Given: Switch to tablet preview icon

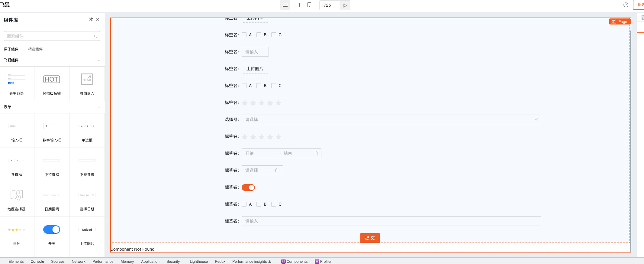Looking at the screenshot, I should click(297, 5).
